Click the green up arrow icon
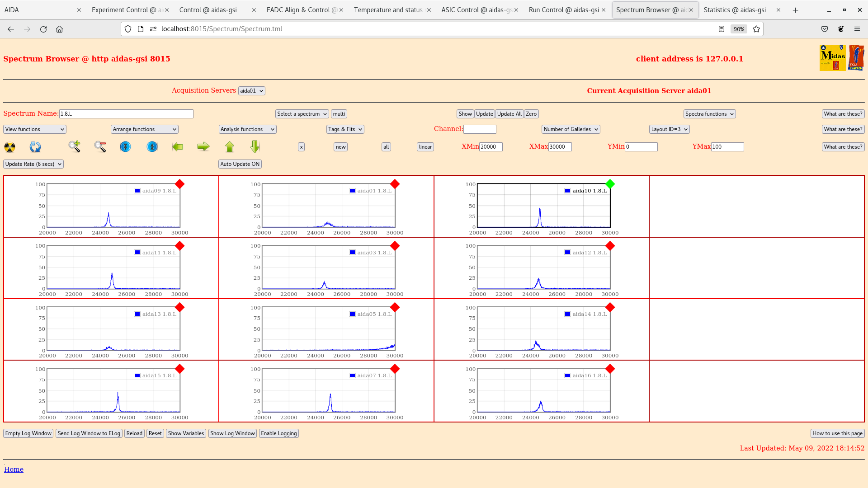This screenshot has width=868, height=488. [x=230, y=146]
